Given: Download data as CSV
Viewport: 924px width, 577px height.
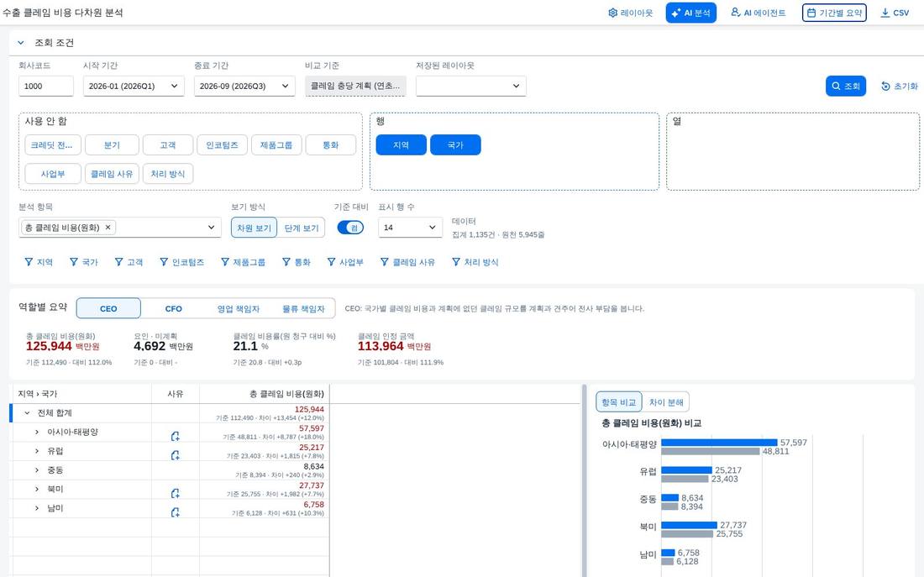Looking at the screenshot, I should (895, 13).
